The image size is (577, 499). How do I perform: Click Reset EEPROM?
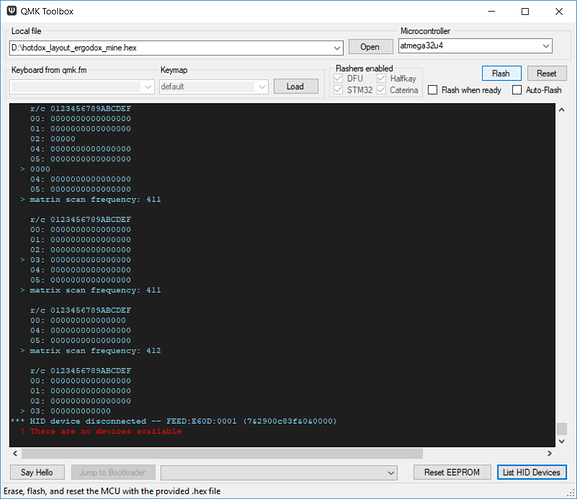(452, 472)
